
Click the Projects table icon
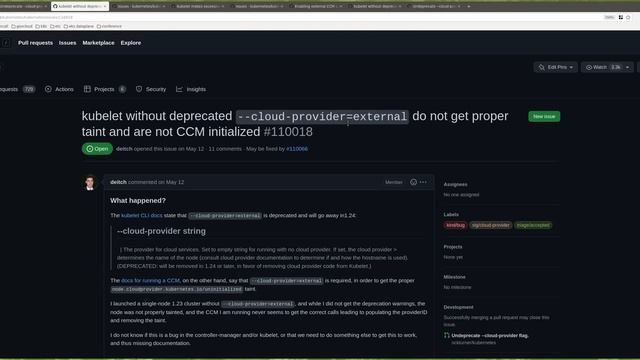[87, 89]
